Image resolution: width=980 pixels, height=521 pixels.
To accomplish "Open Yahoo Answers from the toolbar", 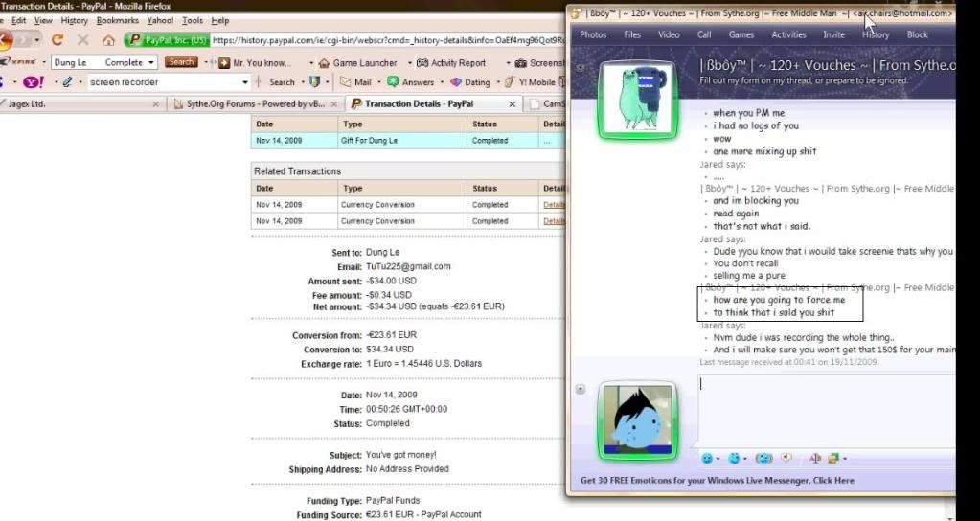I will 411,81.
